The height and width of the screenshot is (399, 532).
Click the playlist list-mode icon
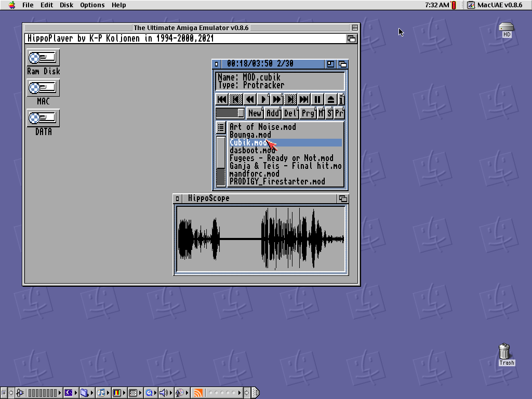pyautogui.click(x=221, y=128)
